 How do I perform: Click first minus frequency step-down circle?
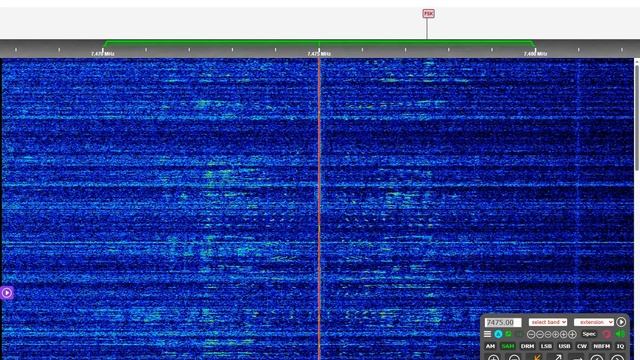point(531,334)
